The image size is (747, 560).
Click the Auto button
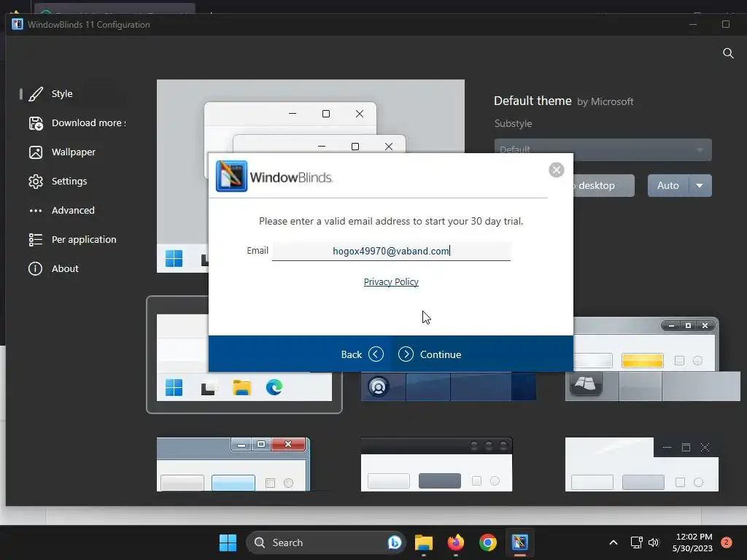pyautogui.click(x=668, y=185)
